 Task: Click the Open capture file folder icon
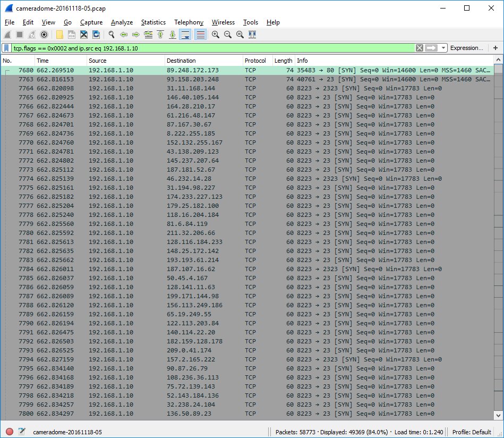pyautogui.click(x=59, y=35)
